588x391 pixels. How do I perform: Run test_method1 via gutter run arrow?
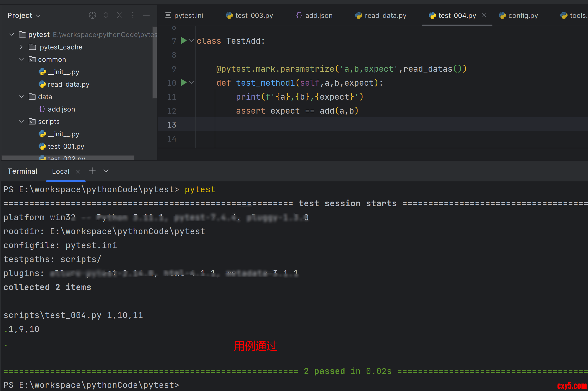(x=183, y=83)
